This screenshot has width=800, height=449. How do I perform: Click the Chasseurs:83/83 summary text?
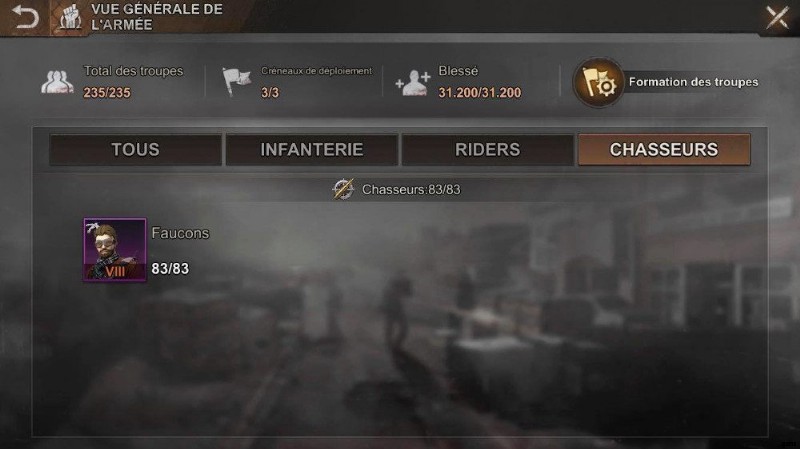[x=411, y=190]
